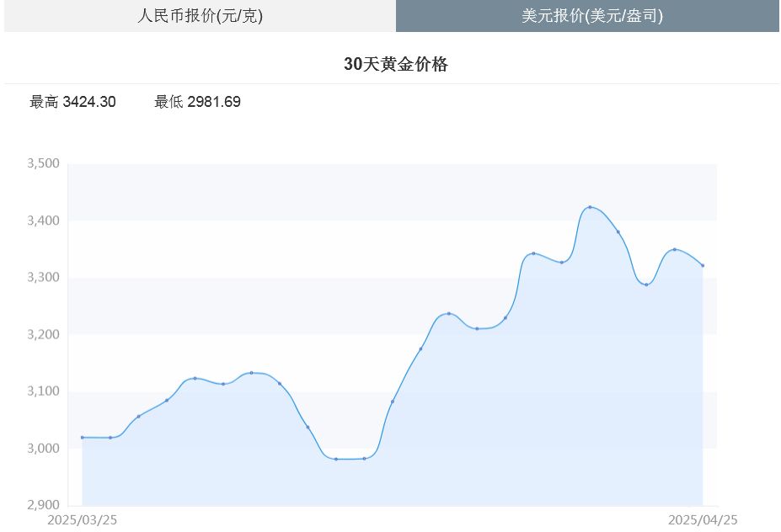This screenshot has height=532, width=781.
Task: Click the 3,300 y-axis label
Action: (43, 277)
